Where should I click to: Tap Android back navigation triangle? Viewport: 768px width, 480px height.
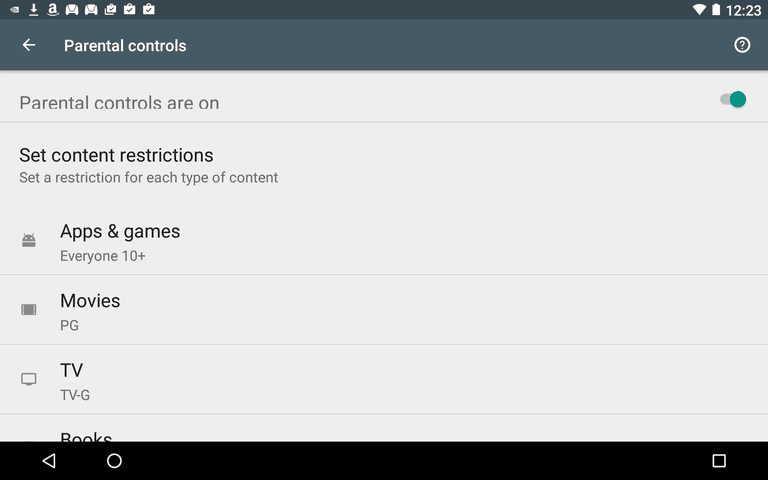pos(49,460)
